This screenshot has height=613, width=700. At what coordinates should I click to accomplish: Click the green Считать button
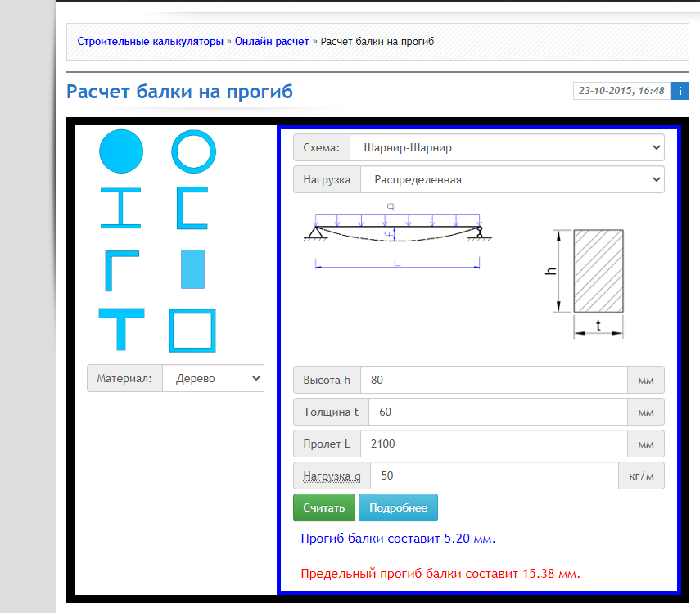pos(324,508)
